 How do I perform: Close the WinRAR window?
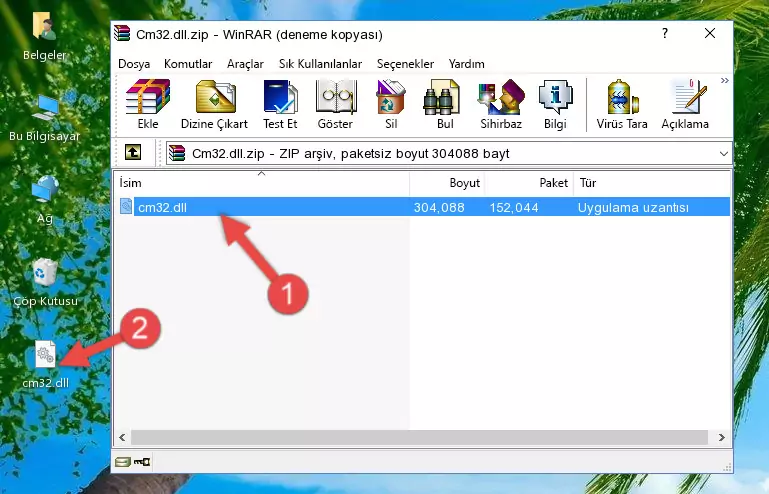(x=710, y=33)
